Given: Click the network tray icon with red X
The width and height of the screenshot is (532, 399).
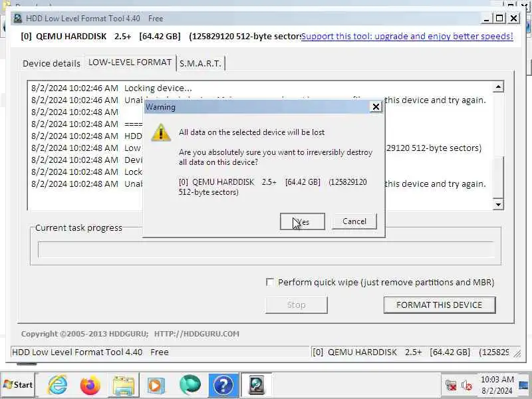Looking at the screenshot, I should tap(451, 385).
